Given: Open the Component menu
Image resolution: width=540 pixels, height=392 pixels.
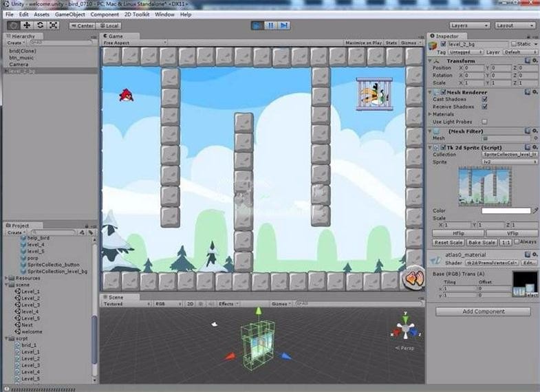Looking at the screenshot, I should (105, 14).
